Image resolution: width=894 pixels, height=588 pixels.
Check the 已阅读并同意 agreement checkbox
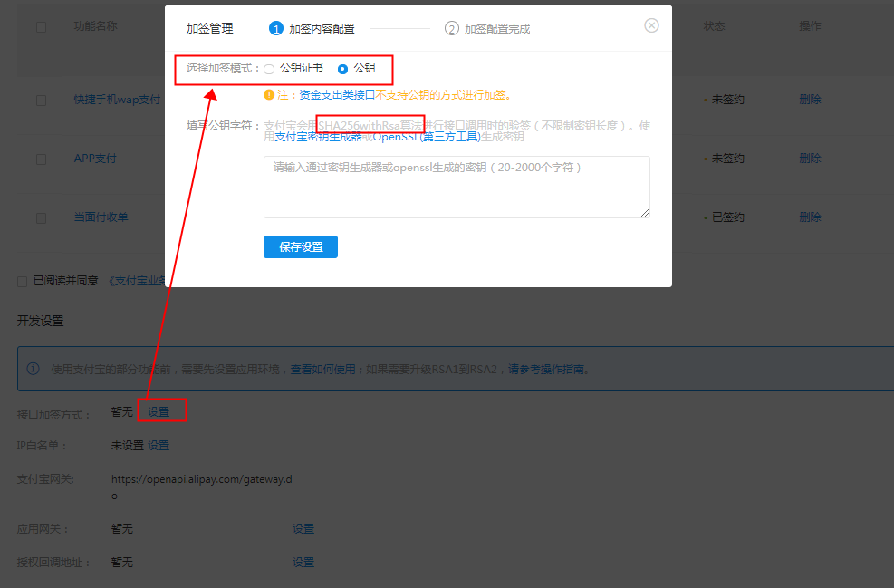23,281
